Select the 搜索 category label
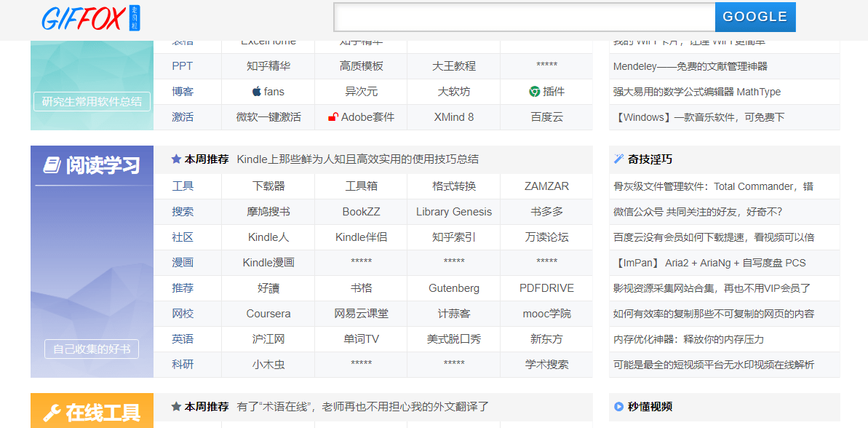868x428 pixels. point(183,212)
